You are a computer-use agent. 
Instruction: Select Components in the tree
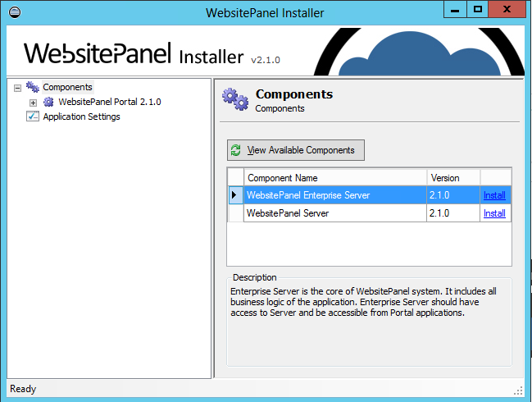67,87
